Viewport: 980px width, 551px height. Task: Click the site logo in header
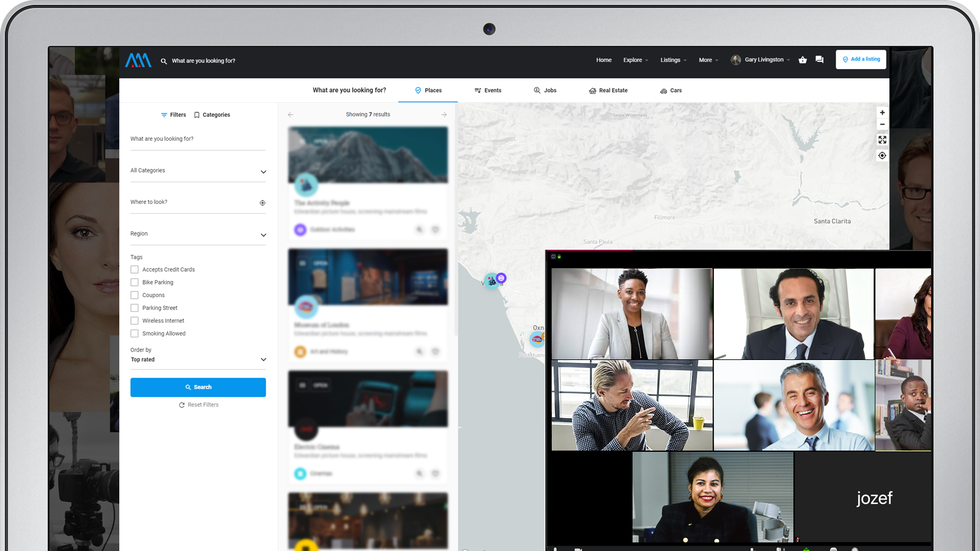(x=138, y=60)
